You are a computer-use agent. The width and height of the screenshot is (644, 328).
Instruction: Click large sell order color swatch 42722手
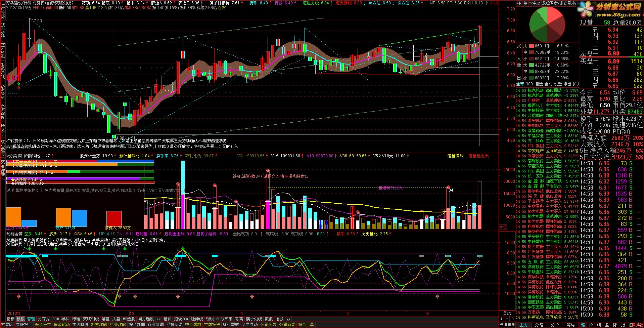[532, 65]
